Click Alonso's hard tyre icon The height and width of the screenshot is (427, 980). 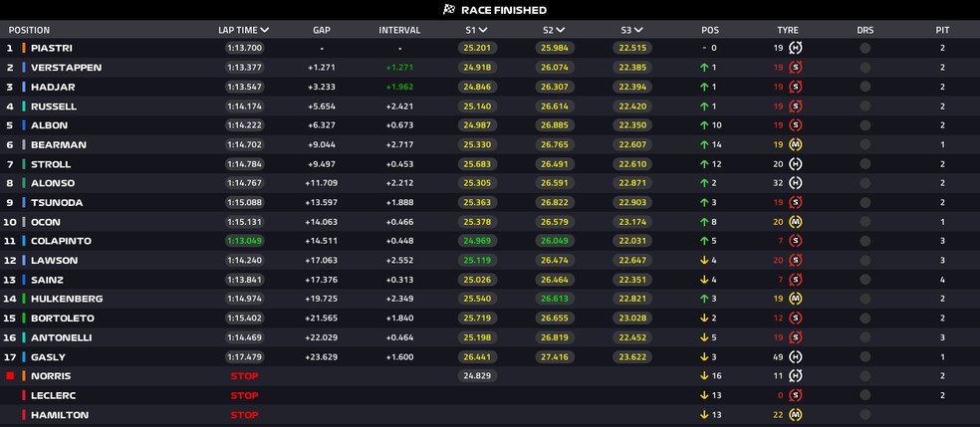coord(796,183)
